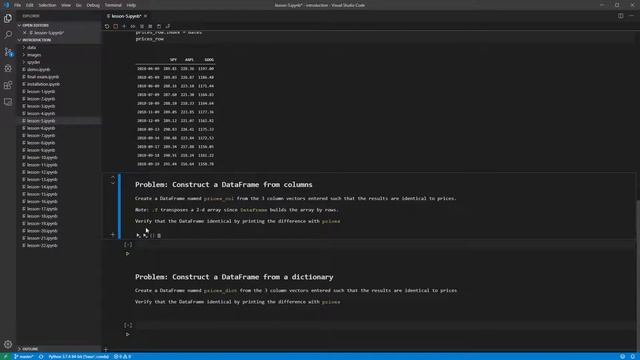Open the Debug view in activity bar
This screenshot has width=640, height=360.
click(8, 69)
